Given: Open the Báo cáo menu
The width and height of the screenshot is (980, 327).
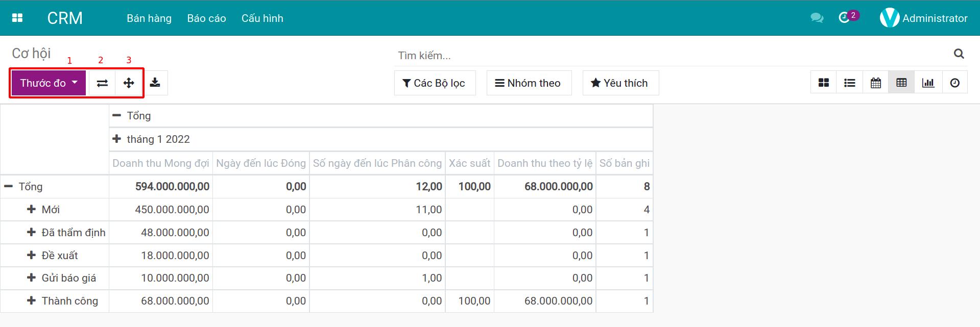Looking at the screenshot, I should [x=206, y=18].
